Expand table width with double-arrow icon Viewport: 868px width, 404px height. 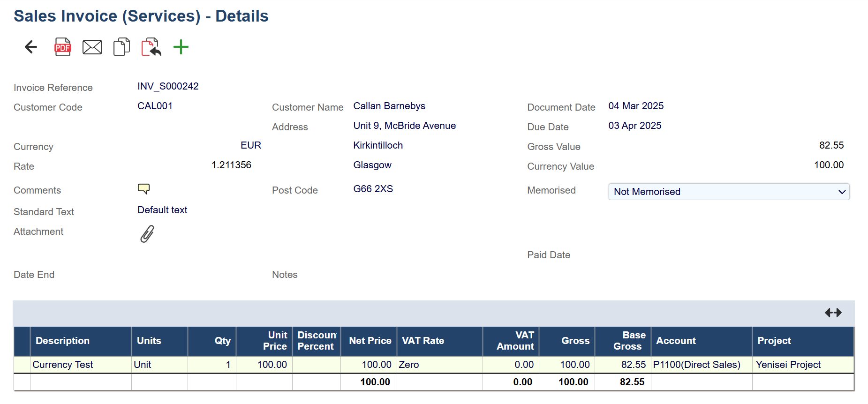(833, 313)
